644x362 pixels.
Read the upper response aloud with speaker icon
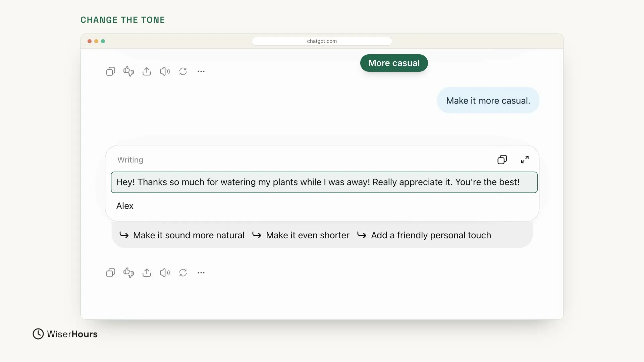coord(165,71)
